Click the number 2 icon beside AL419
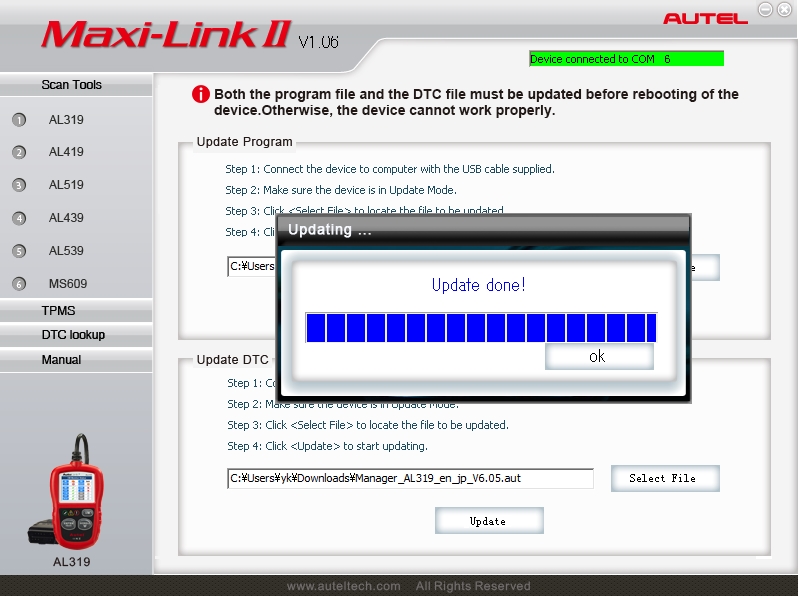This screenshot has height=596, width=799. (19, 152)
